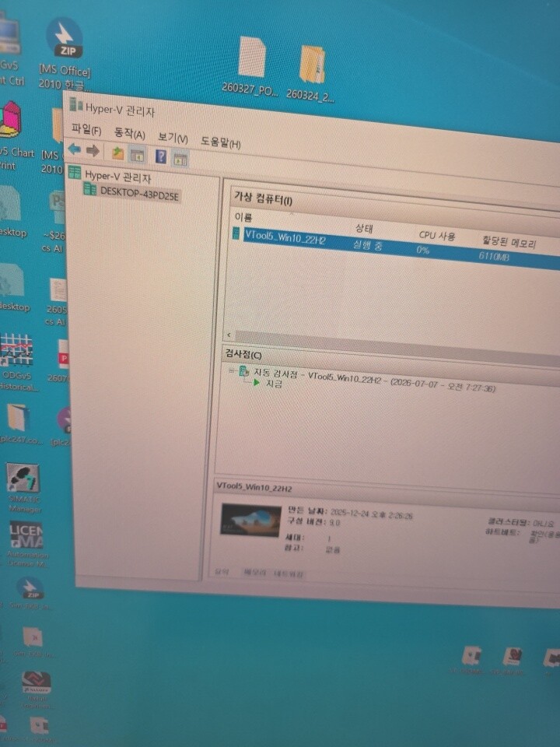Click the VTool5_Win10_22H2 details pane title
The height and width of the screenshot is (747, 560).
(254, 487)
